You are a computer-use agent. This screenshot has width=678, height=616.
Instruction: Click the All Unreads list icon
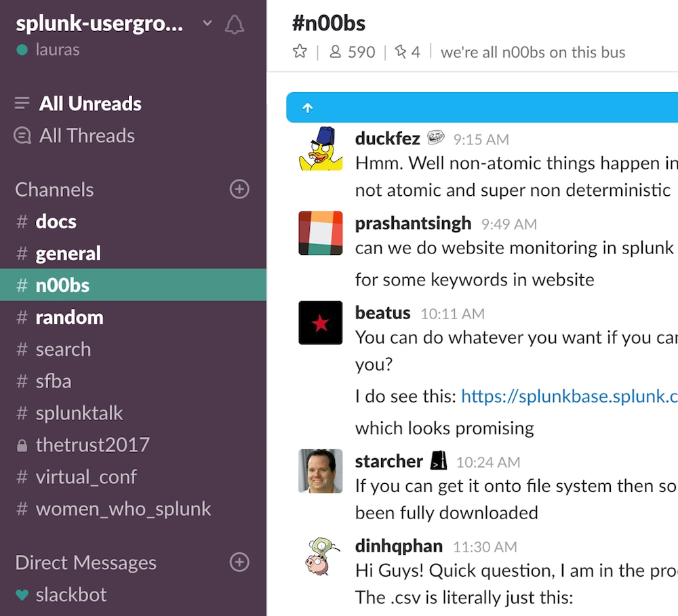(22, 103)
